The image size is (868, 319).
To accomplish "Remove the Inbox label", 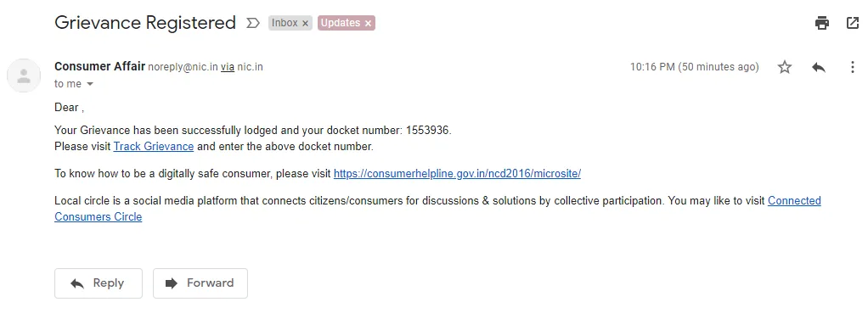I will point(305,23).
